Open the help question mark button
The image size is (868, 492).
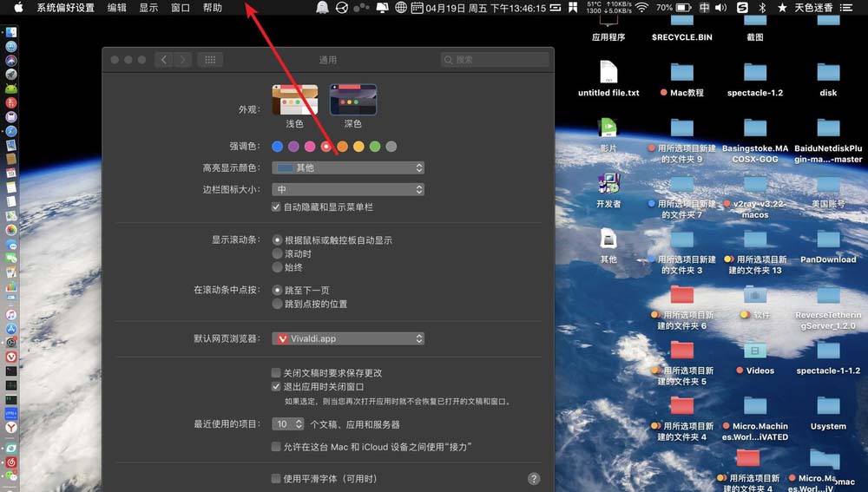click(534, 478)
